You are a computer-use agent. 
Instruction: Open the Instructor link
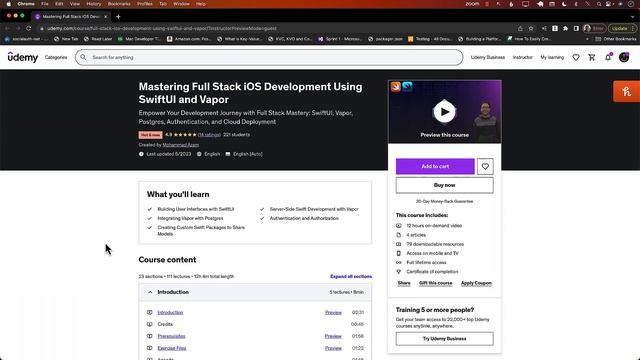[523, 58]
